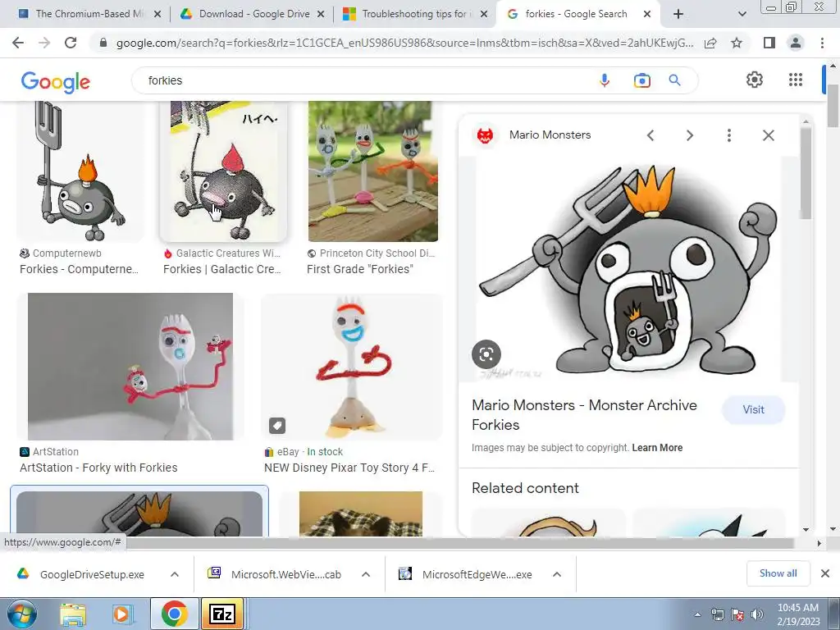Close the Download - Google Drive tab
840x630 pixels.
point(321,15)
